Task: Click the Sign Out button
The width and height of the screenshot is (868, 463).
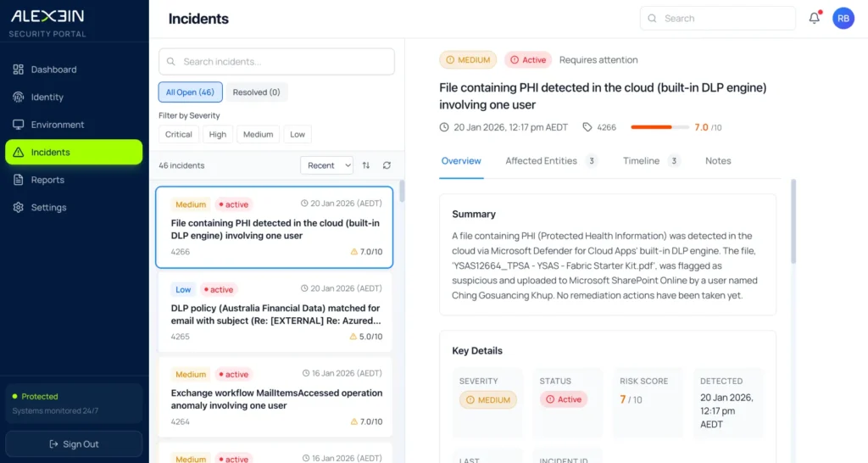Action: tap(74, 443)
